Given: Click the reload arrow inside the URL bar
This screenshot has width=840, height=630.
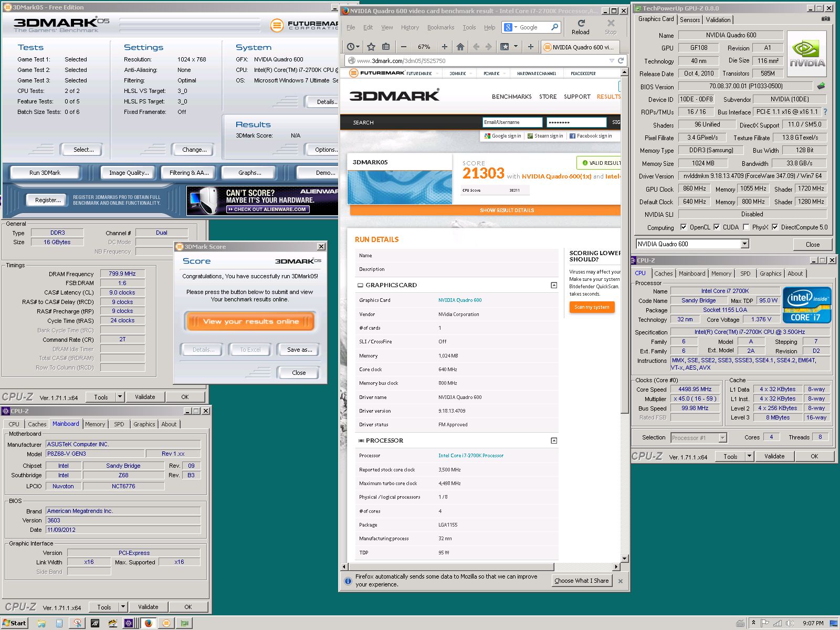Looking at the screenshot, I should point(620,60).
